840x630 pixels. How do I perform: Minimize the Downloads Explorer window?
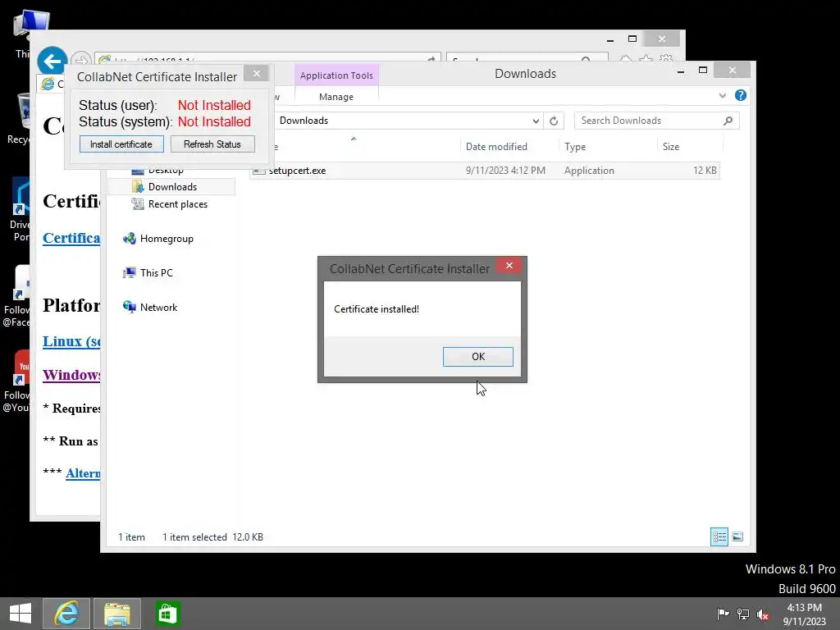point(681,71)
